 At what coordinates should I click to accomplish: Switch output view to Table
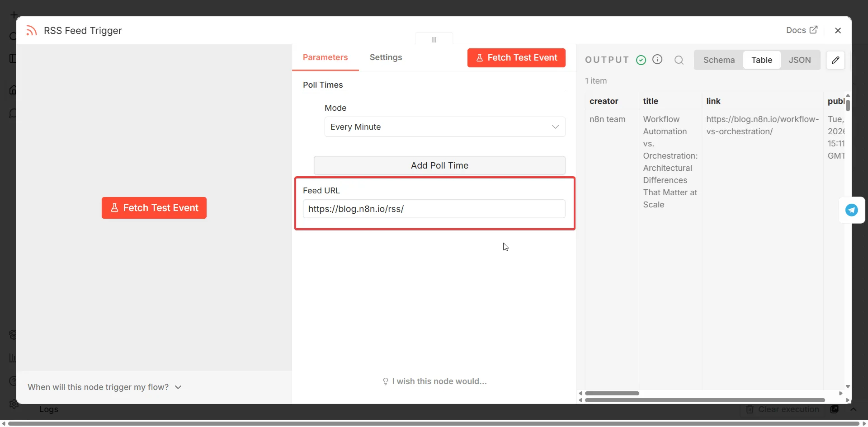[762, 60]
